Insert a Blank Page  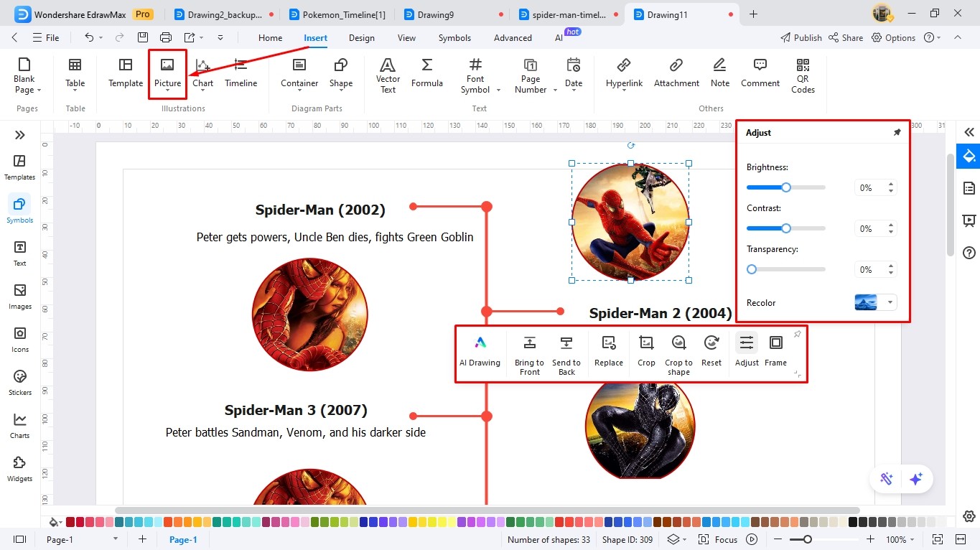tap(24, 75)
